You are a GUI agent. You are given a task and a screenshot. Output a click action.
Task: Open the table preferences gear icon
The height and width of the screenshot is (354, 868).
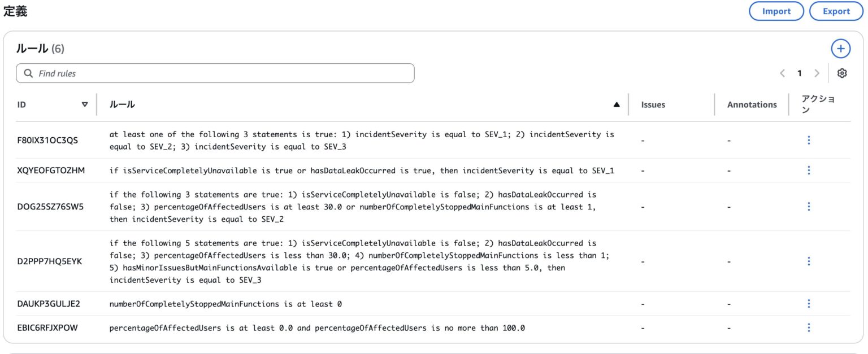tap(843, 73)
